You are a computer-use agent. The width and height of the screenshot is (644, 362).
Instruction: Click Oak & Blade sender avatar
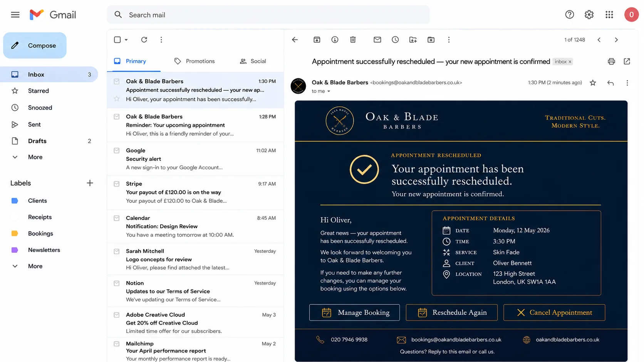[298, 86]
